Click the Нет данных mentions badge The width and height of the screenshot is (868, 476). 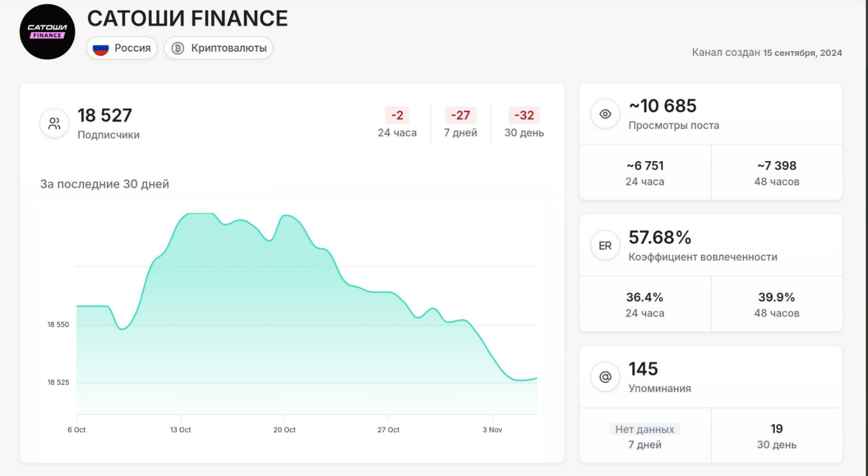[x=644, y=429]
